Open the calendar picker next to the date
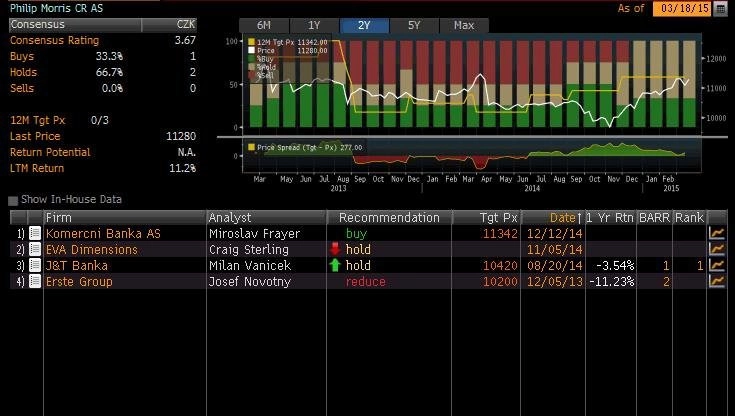This screenshot has height=416, width=735. point(720,8)
